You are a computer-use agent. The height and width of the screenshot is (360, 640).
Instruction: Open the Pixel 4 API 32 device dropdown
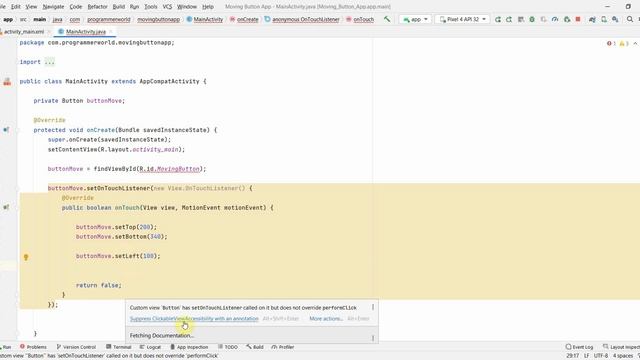tap(462, 19)
